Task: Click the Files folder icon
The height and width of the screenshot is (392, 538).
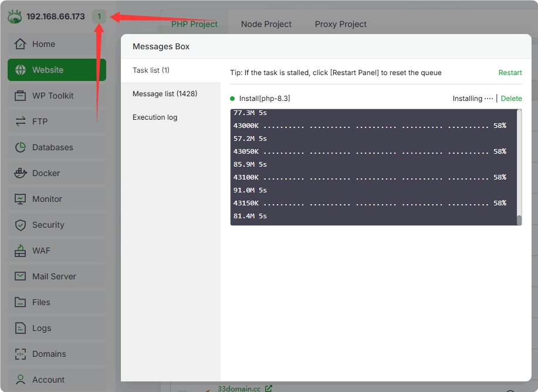Action: [x=21, y=302]
